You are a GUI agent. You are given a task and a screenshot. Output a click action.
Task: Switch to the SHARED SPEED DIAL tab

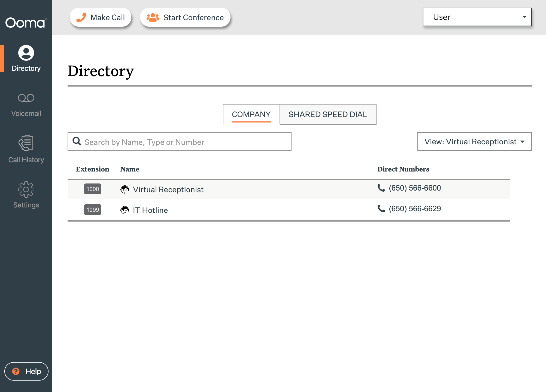(x=328, y=114)
